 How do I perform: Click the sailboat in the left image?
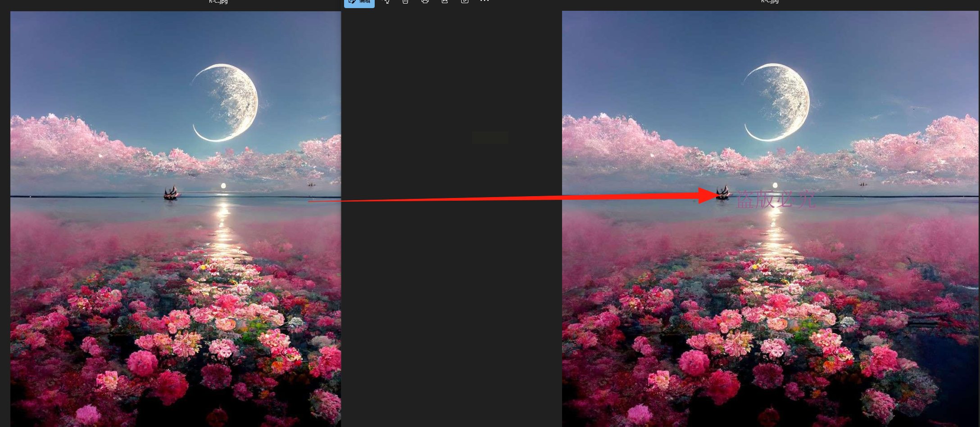pyautogui.click(x=171, y=193)
